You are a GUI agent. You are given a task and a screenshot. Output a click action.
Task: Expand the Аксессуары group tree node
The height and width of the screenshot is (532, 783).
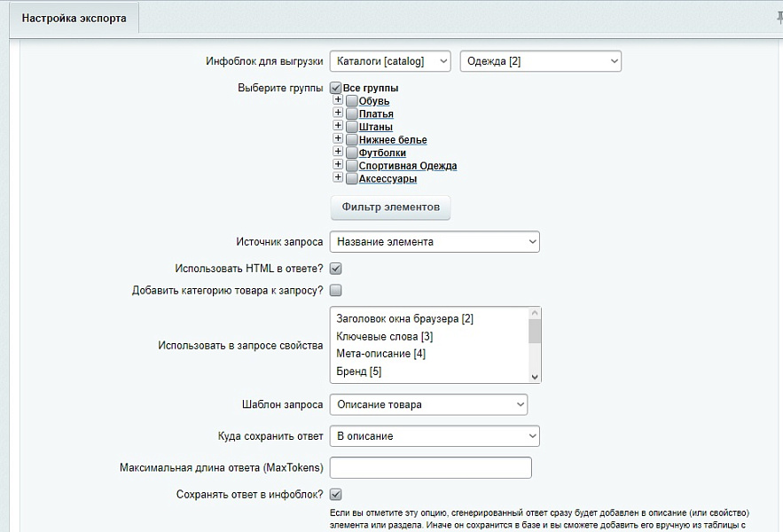[x=337, y=177]
